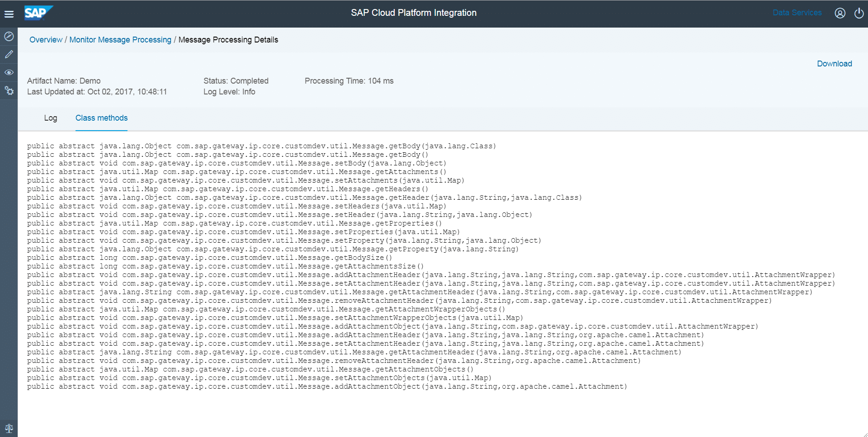Image resolution: width=868 pixels, height=437 pixels.
Task: Open the Settings gears section in sidebar
Action: pos(9,91)
